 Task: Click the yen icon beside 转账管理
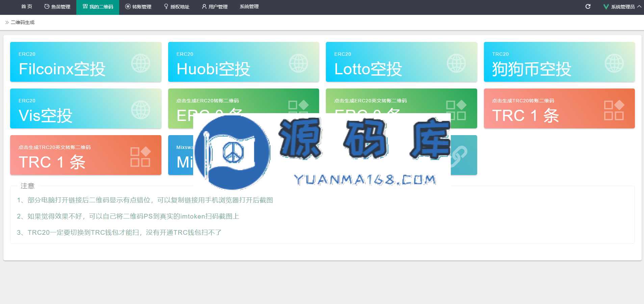coord(128,6)
